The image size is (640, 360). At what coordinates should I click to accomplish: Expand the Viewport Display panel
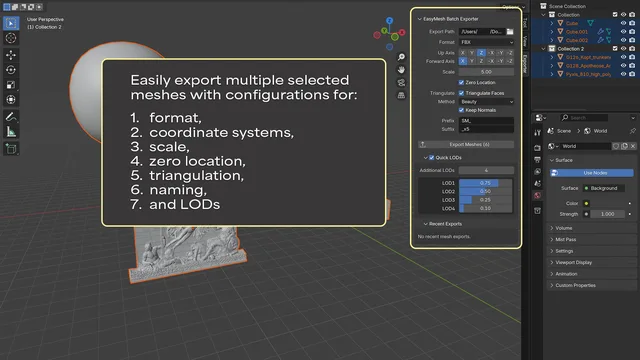[x=552, y=262]
